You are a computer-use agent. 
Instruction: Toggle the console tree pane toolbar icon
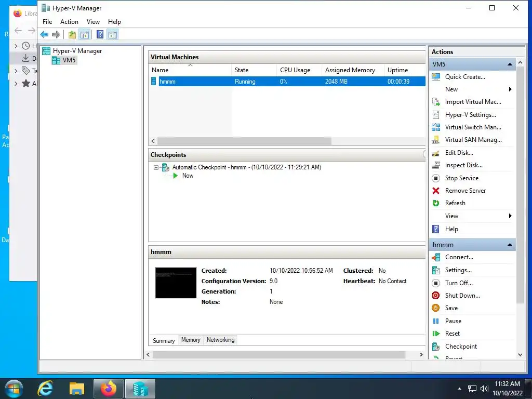(x=85, y=34)
